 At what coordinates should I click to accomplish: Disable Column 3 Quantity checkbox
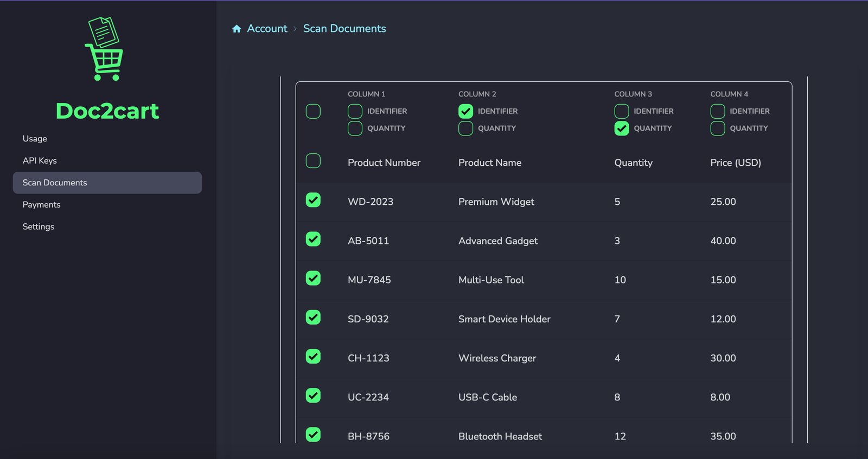622,128
